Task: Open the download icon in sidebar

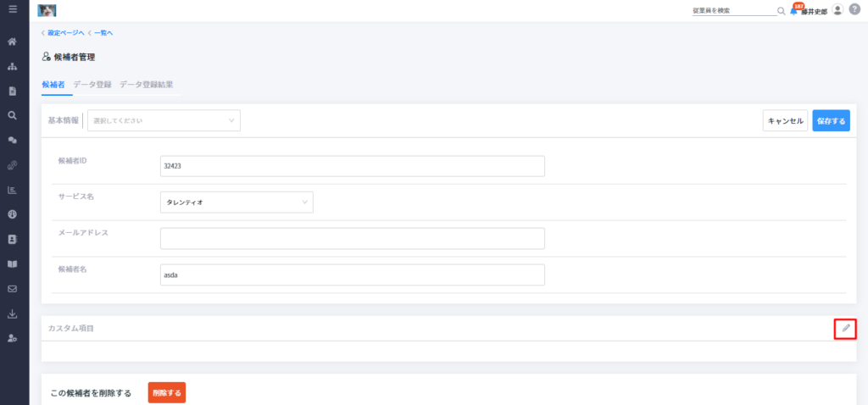Action: pyautogui.click(x=12, y=314)
